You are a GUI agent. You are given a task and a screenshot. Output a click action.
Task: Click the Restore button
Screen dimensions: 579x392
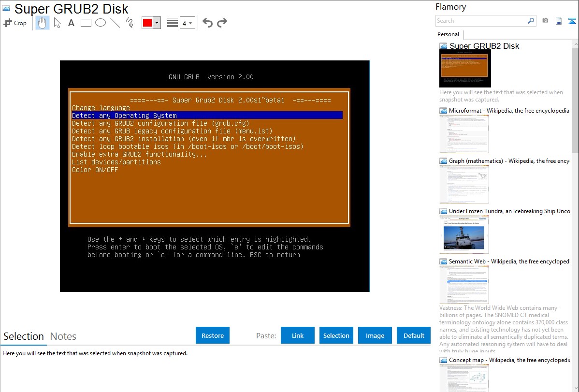(x=213, y=335)
